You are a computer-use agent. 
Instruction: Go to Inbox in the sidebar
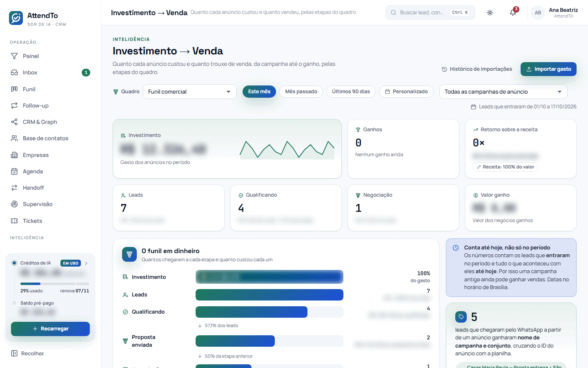[51, 72]
